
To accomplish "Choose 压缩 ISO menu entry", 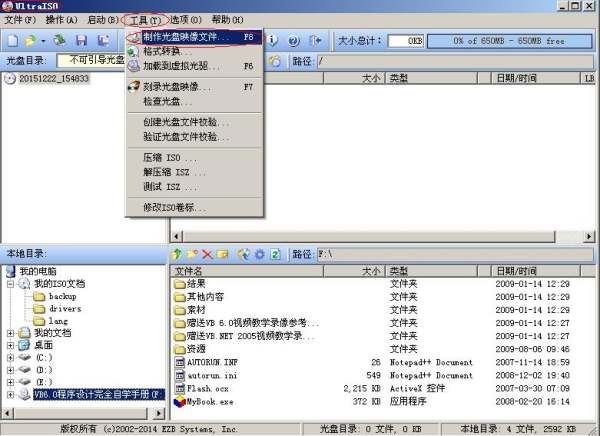I will click(x=195, y=157).
